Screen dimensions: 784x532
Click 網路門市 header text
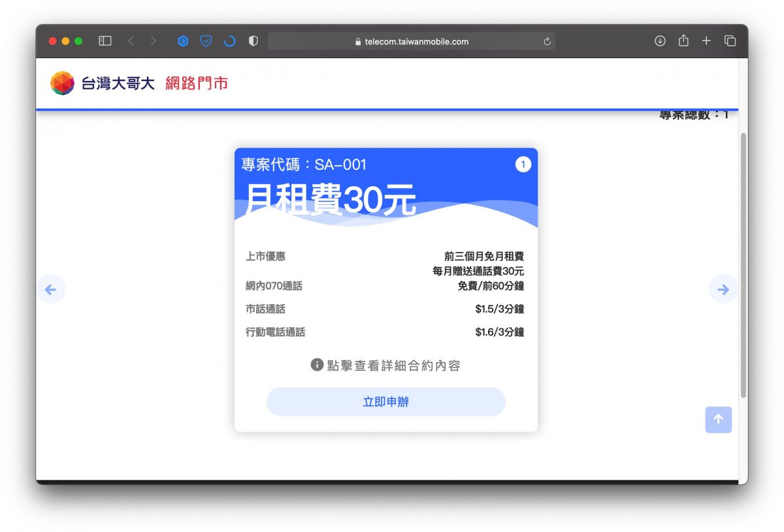click(197, 84)
